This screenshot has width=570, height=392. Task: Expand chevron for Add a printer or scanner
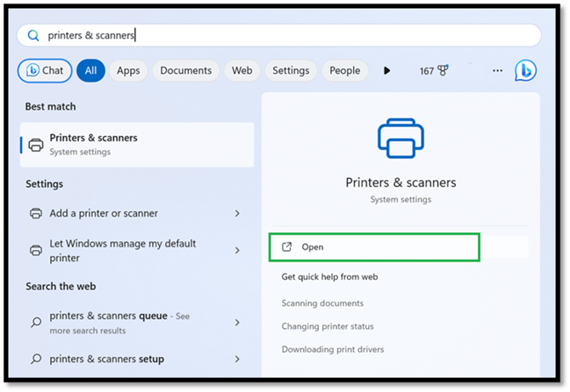(237, 213)
